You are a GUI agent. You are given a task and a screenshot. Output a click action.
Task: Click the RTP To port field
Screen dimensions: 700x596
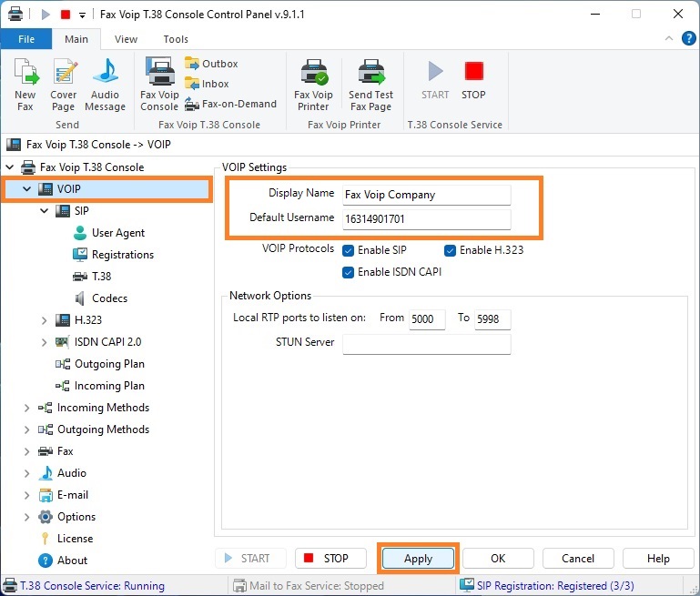(492, 319)
